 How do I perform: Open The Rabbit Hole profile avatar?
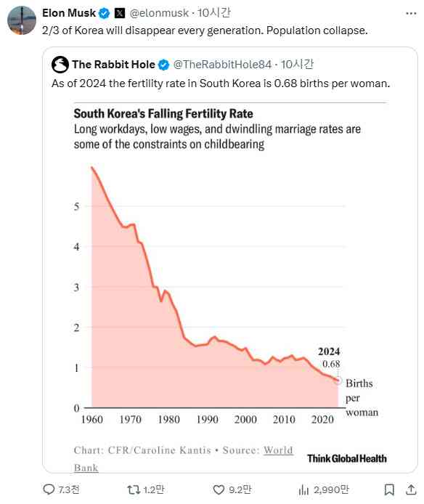tap(60, 65)
